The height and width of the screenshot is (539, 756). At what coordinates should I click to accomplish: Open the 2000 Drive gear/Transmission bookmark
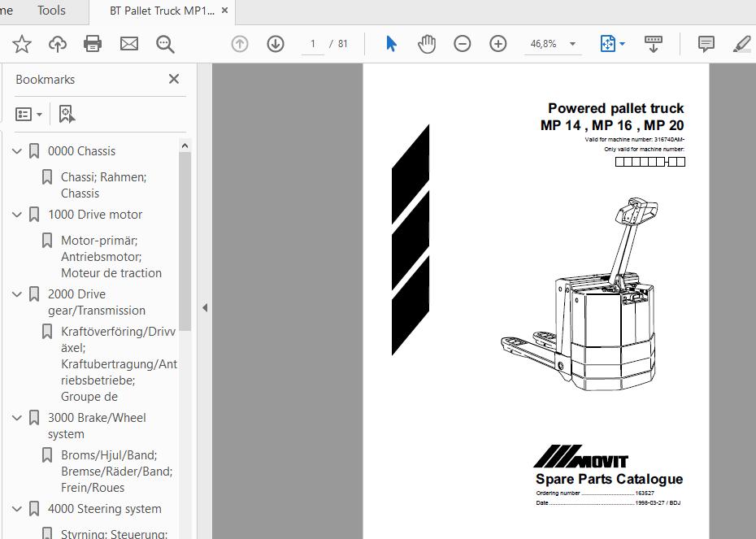tap(97, 302)
